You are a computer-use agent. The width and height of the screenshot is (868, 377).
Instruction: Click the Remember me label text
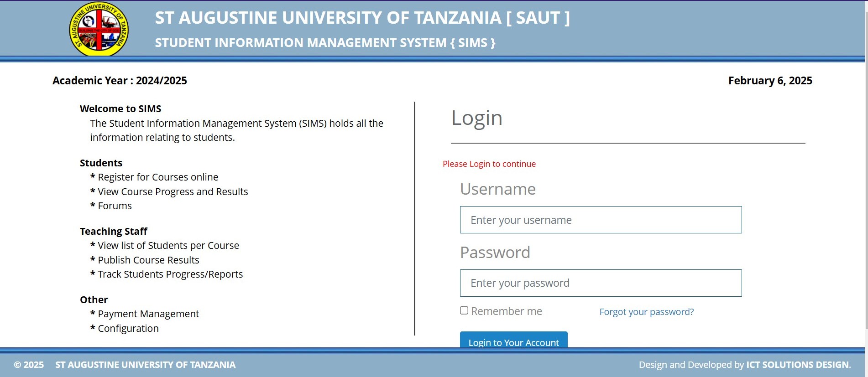click(x=507, y=311)
